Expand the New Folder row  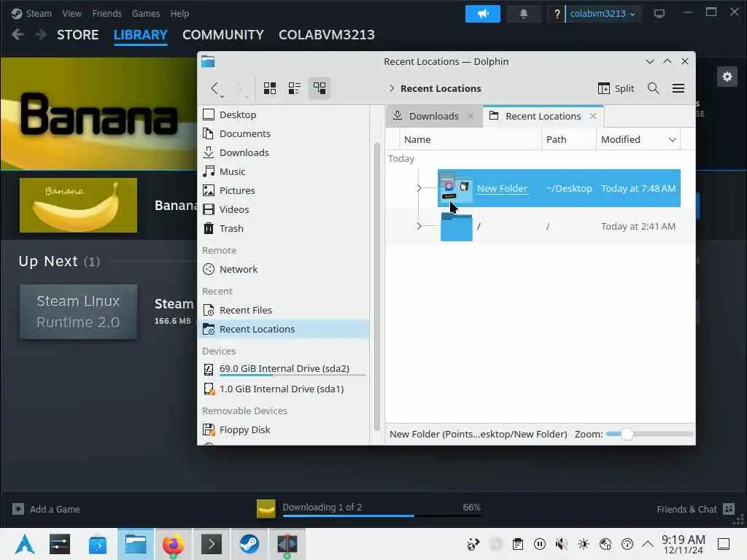(x=419, y=189)
